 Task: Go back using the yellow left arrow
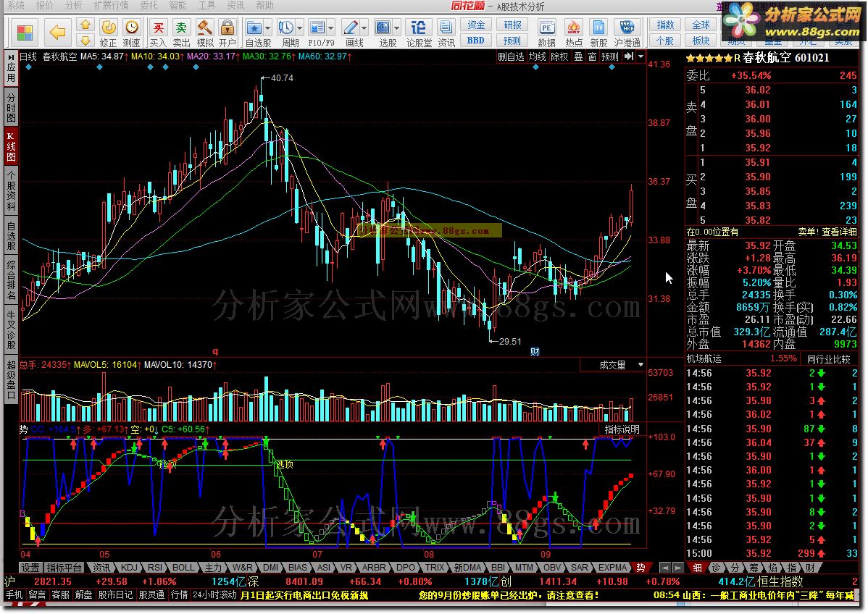[57, 33]
